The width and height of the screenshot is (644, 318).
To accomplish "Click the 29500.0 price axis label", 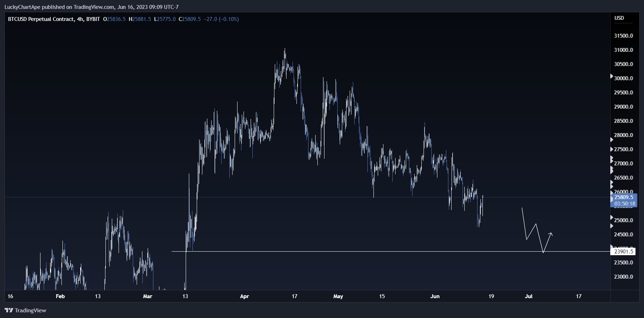I will click(623, 93).
